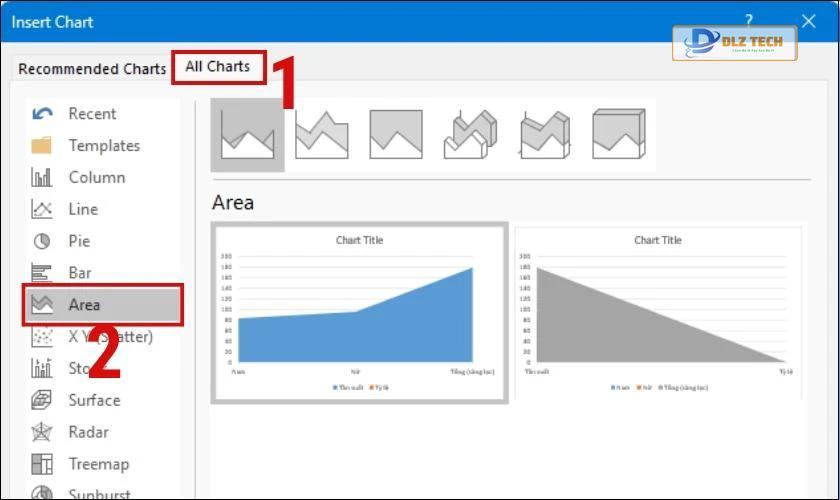Click the Sunburst chart category icon
Image resolution: width=840 pixels, height=500 pixels.
pos(42,492)
